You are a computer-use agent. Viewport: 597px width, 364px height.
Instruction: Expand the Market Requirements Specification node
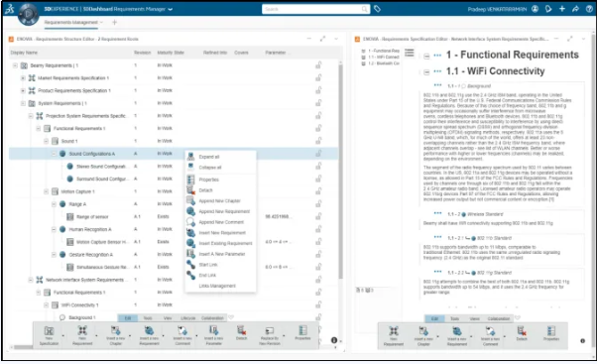point(23,78)
